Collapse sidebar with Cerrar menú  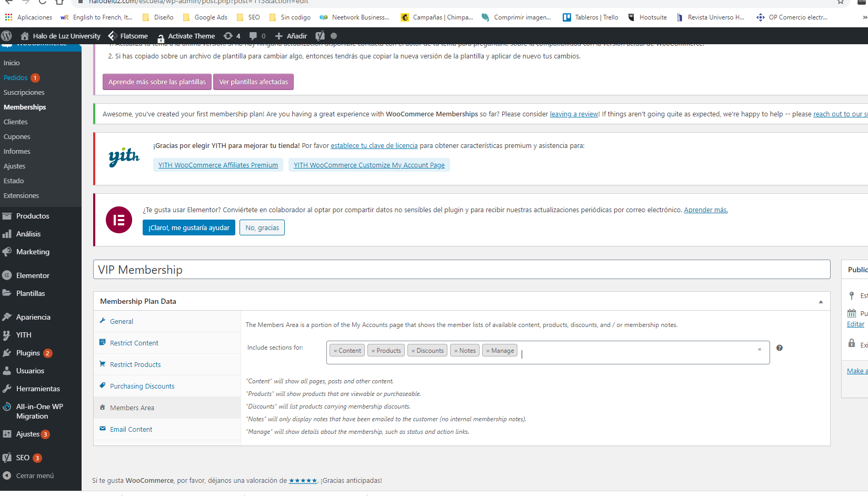click(28, 475)
